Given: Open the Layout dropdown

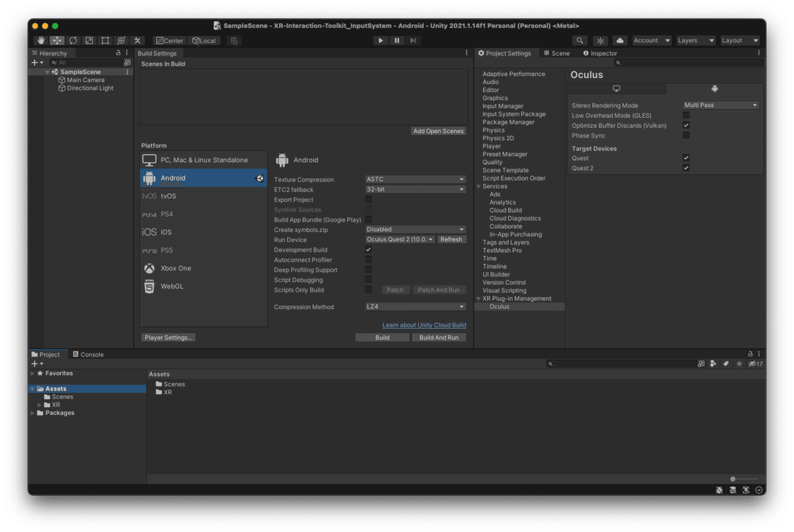Looking at the screenshot, I should [740, 40].
